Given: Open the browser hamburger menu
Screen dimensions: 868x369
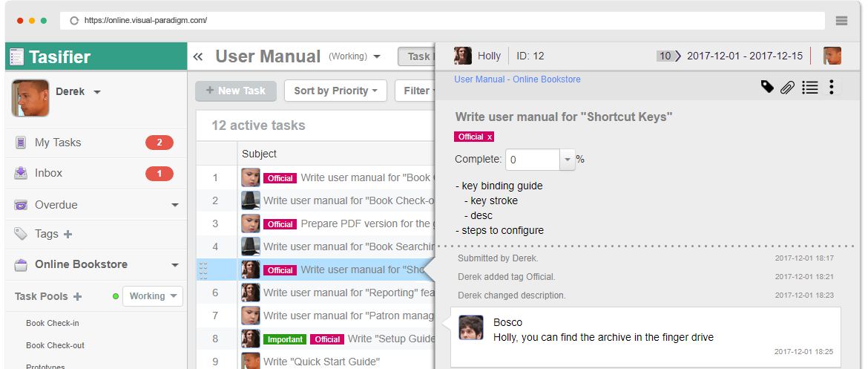Looking at the screenshot, I should pyautogui.click(x=841, y=21).
